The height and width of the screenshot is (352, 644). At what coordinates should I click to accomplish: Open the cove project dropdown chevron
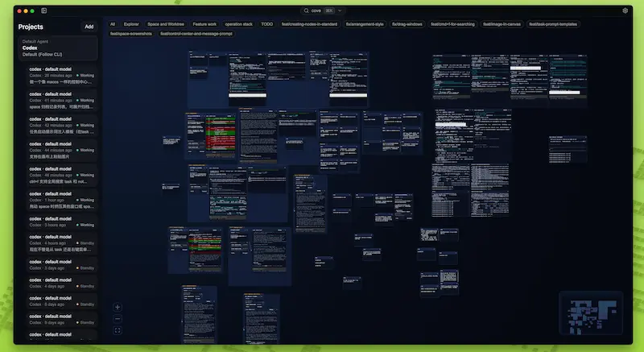pyautogui.click(x=341, y=10)
